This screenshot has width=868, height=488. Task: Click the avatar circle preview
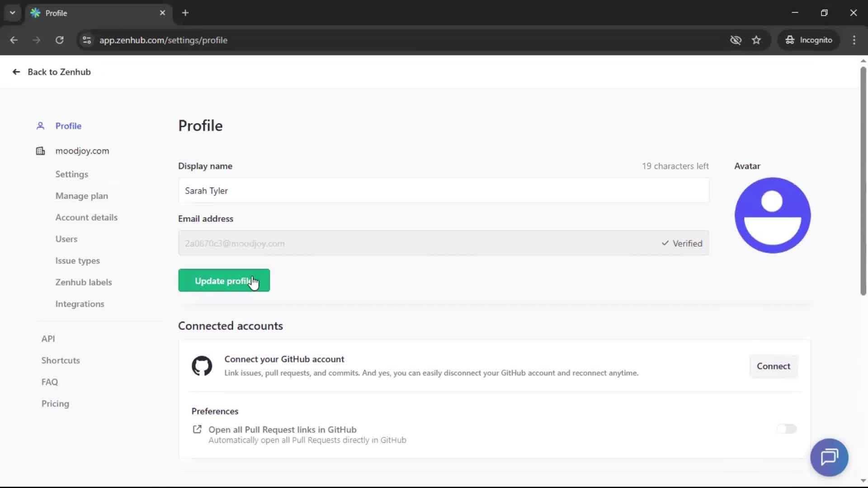pos(772,216)
